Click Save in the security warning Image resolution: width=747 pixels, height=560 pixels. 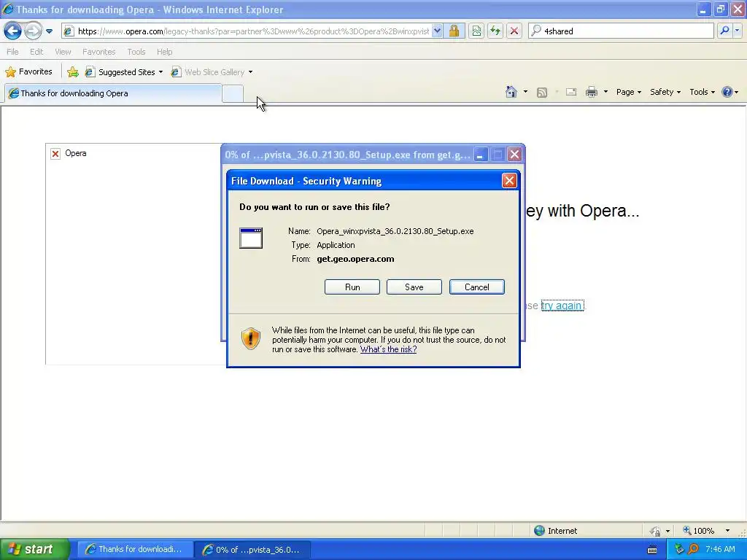414,287
